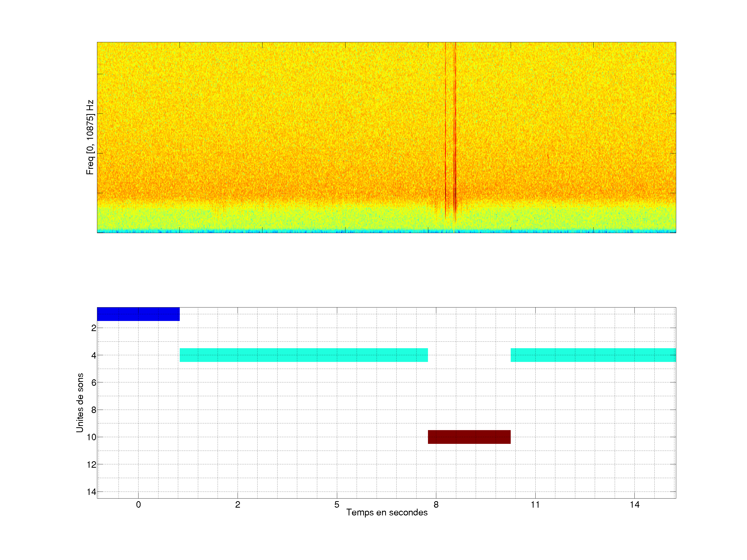Click the first cyan bar at unit 4

pyautogui.click(x=303, y=355)
